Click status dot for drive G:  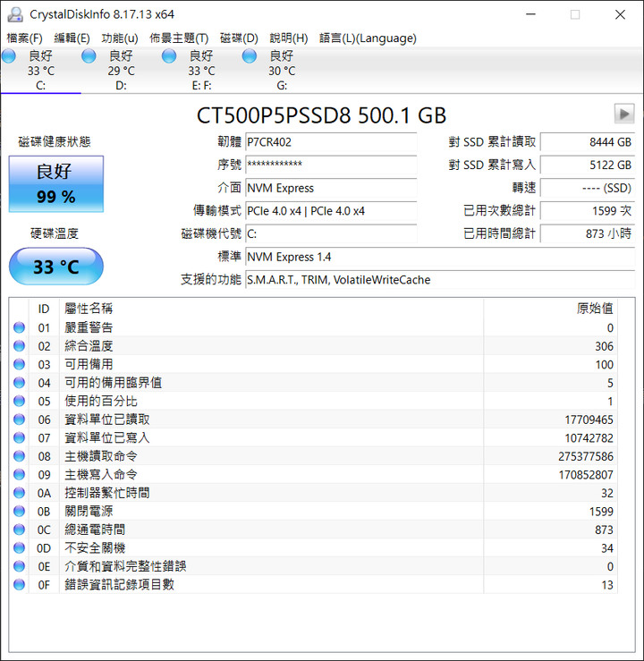coord(249,56)
